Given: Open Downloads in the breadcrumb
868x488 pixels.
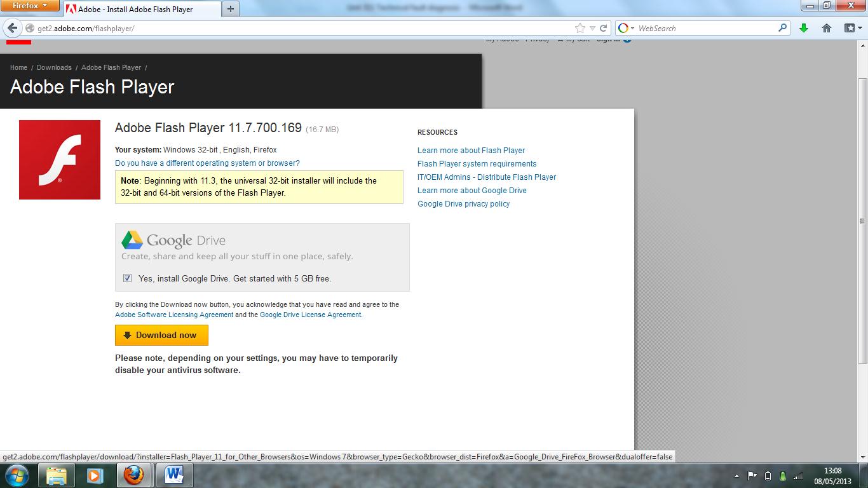Looking at the screenshot, I should click(x=54, y=67).
